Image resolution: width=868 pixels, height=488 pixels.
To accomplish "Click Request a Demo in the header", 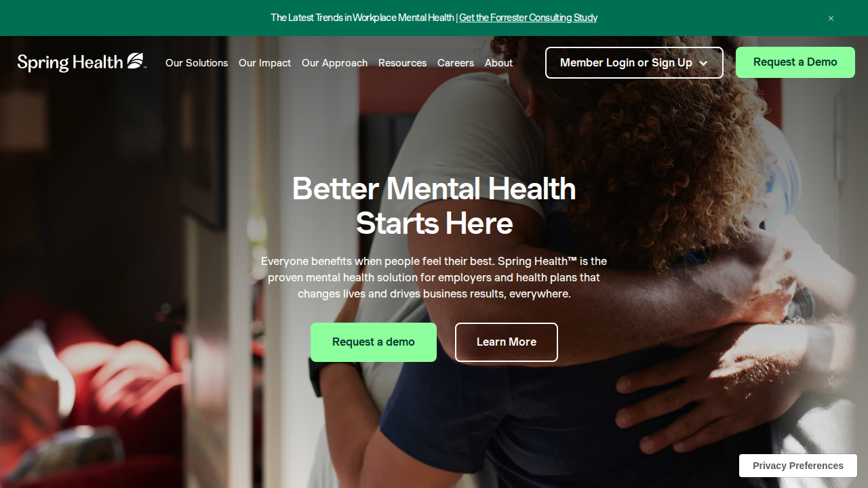I will pos(795,62).
